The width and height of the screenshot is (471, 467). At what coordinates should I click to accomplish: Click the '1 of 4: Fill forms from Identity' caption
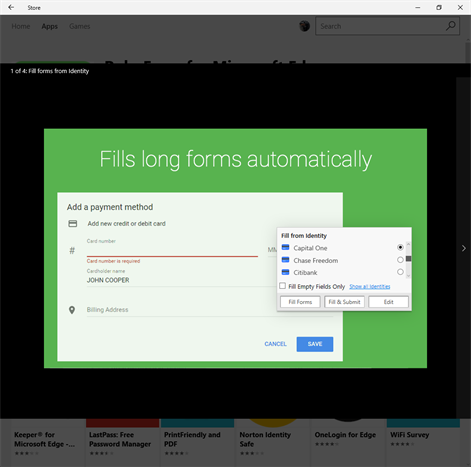50,71
